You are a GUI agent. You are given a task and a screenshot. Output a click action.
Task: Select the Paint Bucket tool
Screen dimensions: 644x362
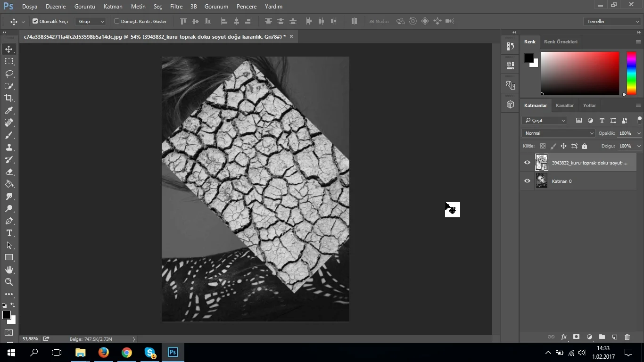coord(9,184)
